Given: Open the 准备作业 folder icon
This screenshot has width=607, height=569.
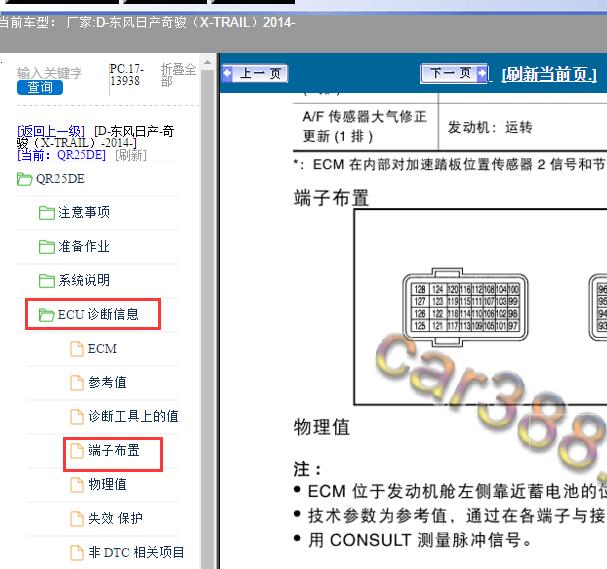Looking at the screenshot, I should [x=47, y=247].
